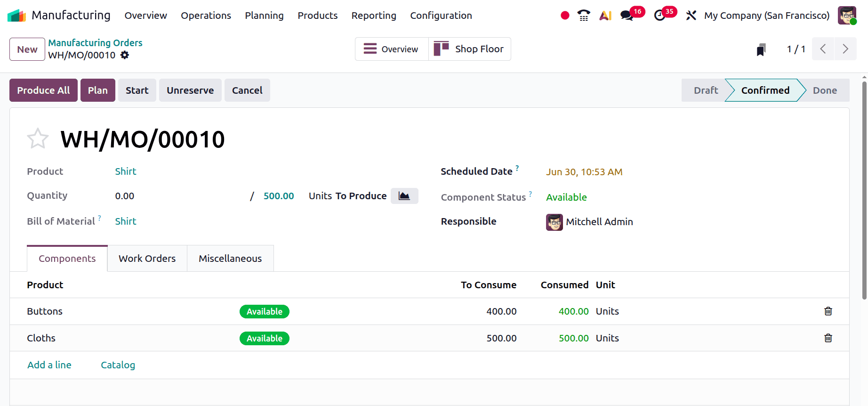The height and width of the screenshot is (406, 868).
Task: Go back to Manufacturing Orders breadcrumb
Action: pos(95,43)
